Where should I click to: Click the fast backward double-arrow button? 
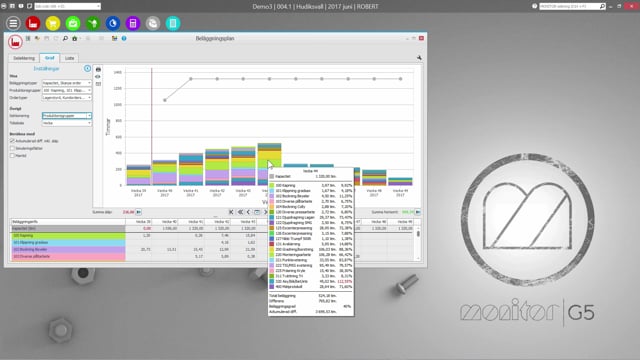coord(240,212)
